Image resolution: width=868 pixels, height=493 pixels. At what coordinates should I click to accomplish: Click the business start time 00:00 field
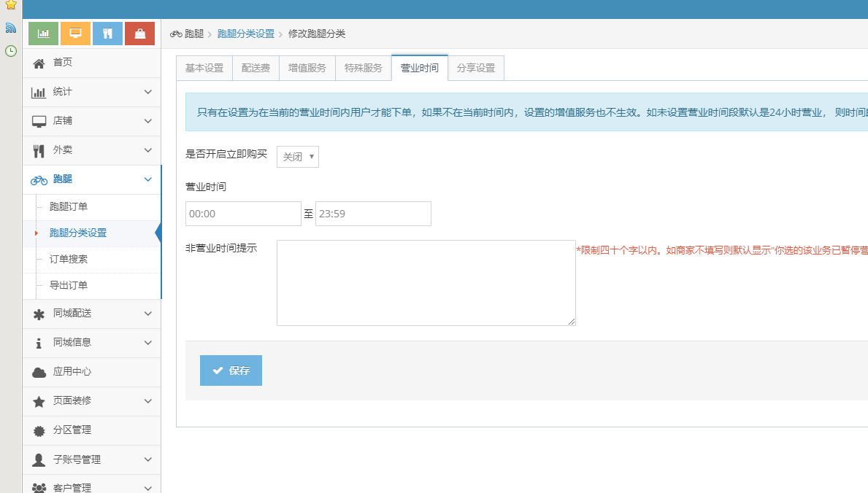tap(243, 214)
